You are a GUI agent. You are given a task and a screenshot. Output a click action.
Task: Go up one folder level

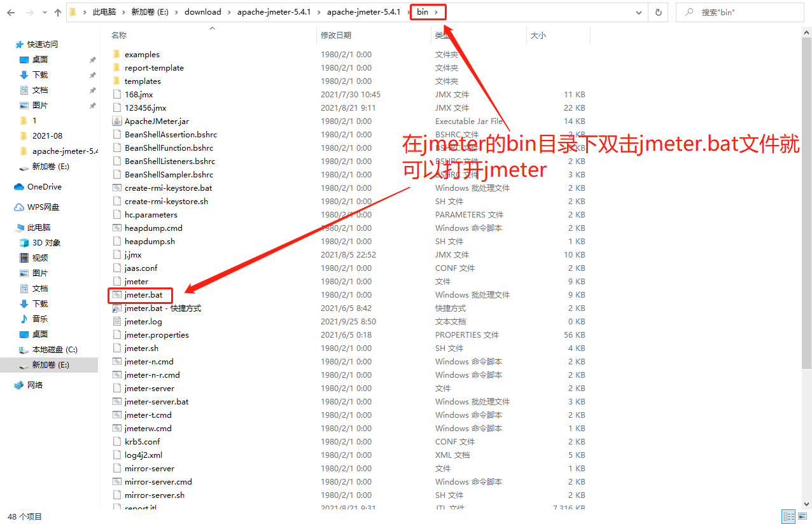point(57,11)
